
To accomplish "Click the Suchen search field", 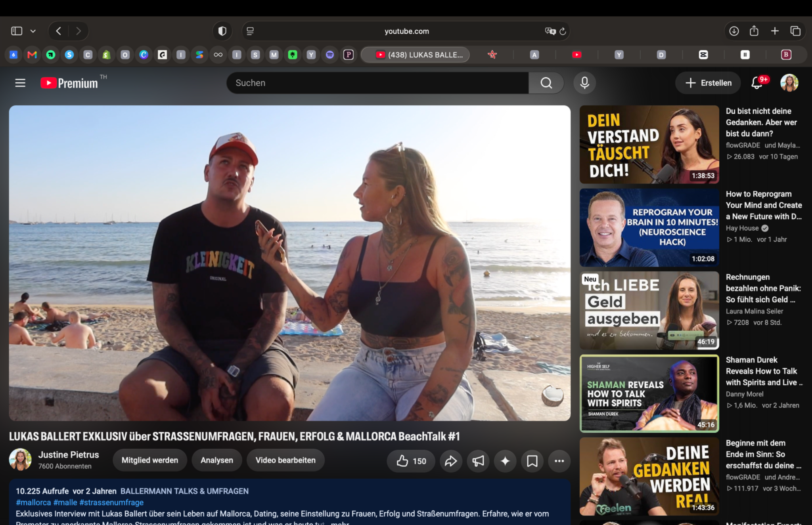I will coord(377,83).
